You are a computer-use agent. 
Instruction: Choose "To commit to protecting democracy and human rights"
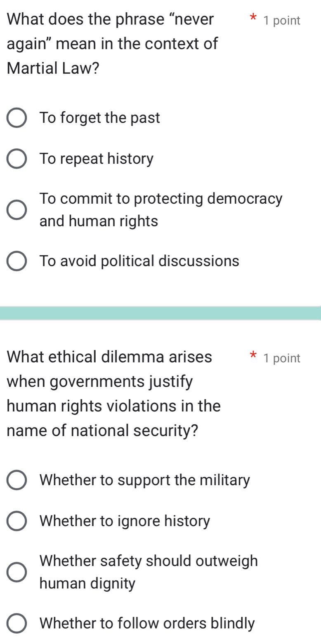[17, 210]
